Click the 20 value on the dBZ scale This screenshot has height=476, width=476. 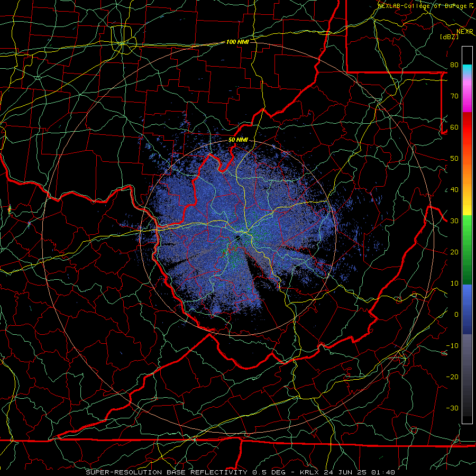pyautogui.click(x=454, y=252)
